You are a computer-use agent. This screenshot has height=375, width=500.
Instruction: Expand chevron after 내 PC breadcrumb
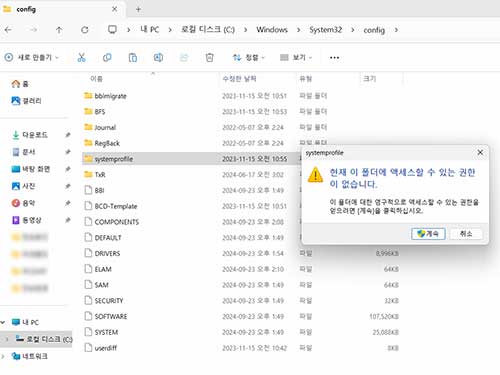[x=170, y=30]
